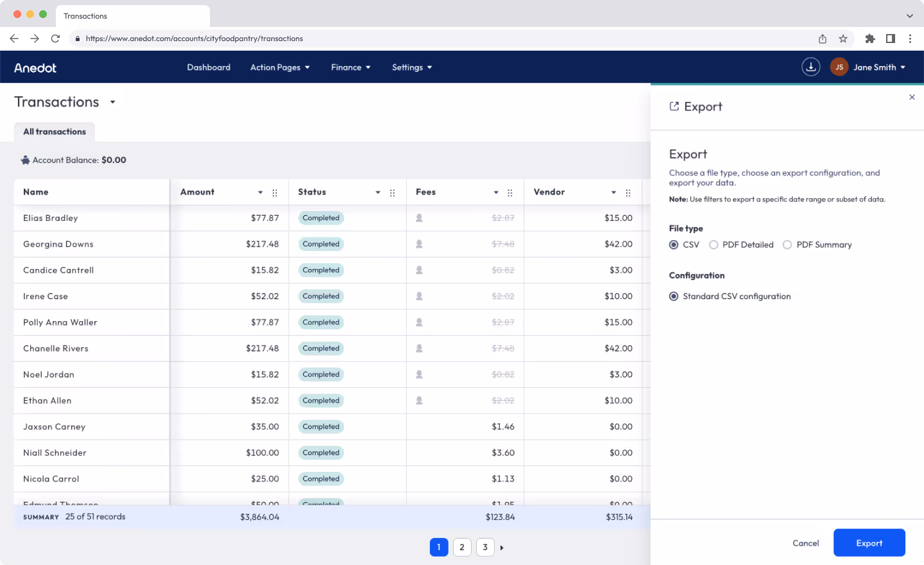The height and width of the screenshot is (565, 924).
Task: Choose PDF Detailed export format
Action: 714,245
